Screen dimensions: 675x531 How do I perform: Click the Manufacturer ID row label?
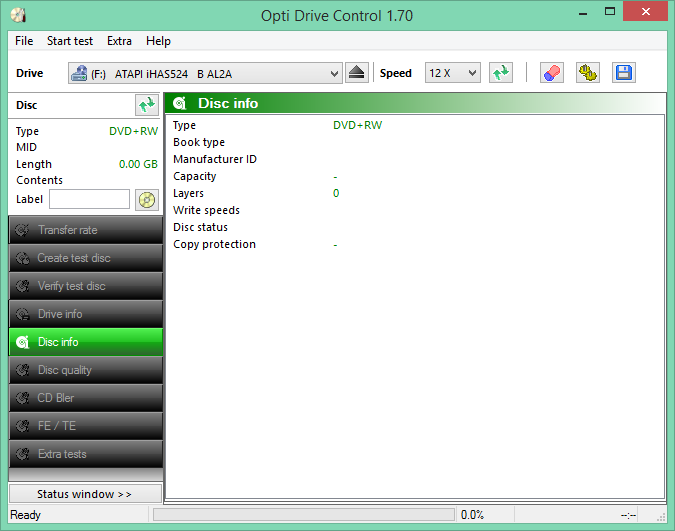(x=215, y=159)
